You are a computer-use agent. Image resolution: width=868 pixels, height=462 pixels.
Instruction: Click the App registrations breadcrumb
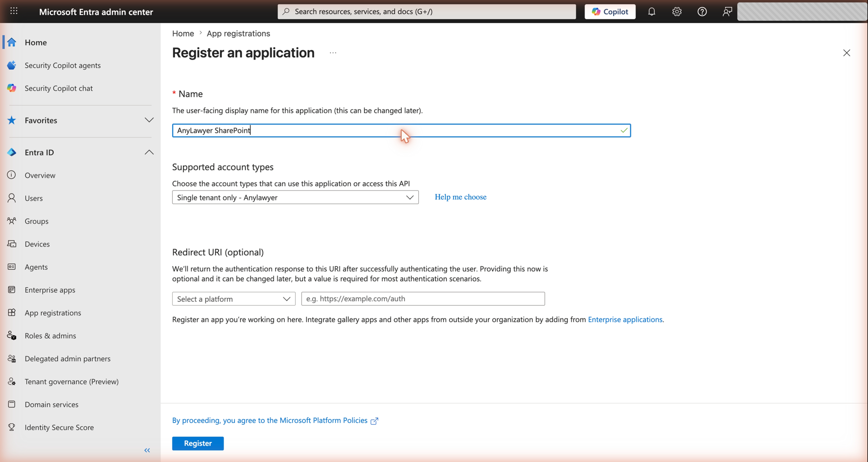tap(238, 33)
